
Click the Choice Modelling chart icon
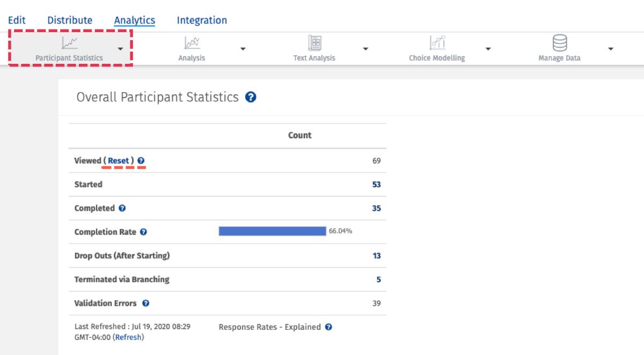437,43
